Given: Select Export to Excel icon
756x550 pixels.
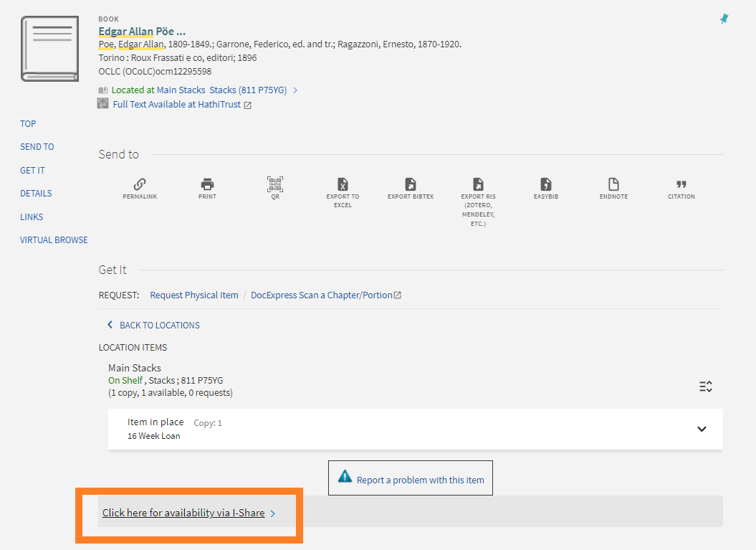Looking at the screenshot, I should [343, 184].
